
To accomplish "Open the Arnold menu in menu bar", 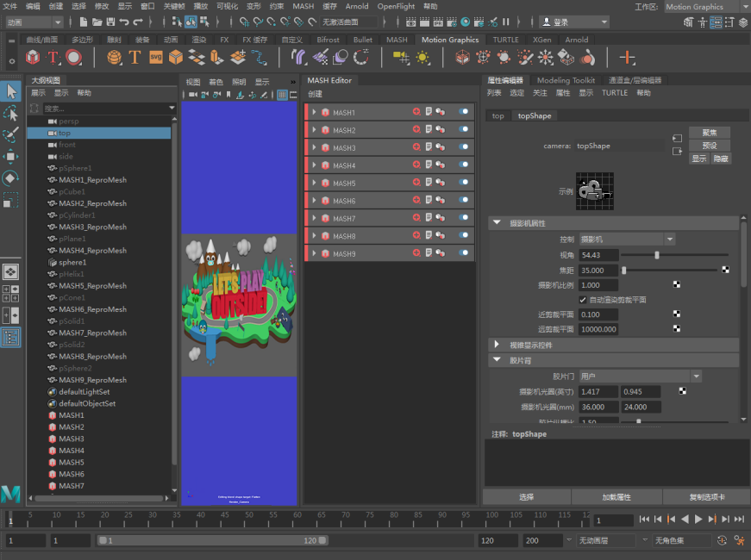I will tap(357, 6).
